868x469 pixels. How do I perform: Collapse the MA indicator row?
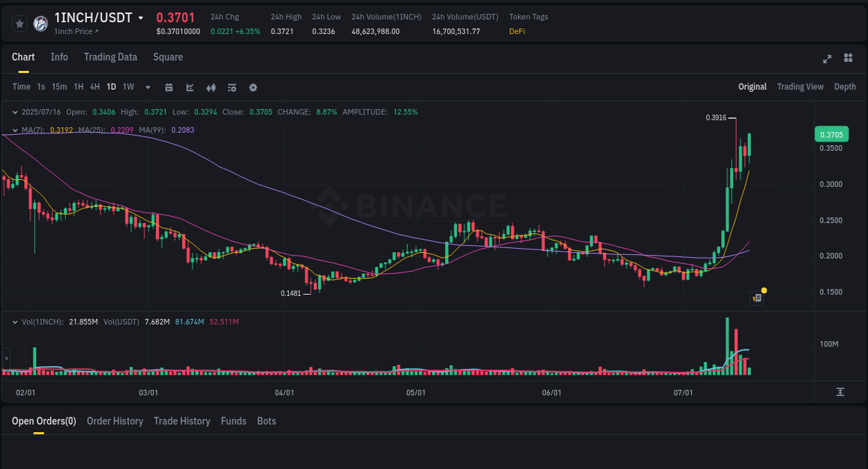click(15, 130)
